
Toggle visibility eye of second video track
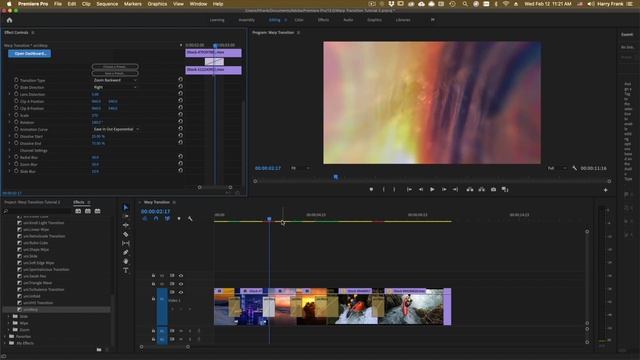[181, 284]
